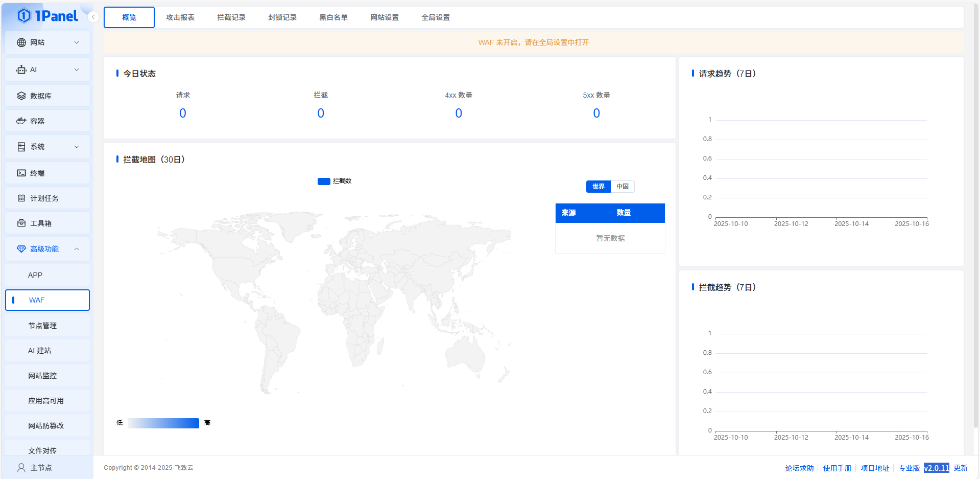Open the 全局设置 tab

pos(436,17)
